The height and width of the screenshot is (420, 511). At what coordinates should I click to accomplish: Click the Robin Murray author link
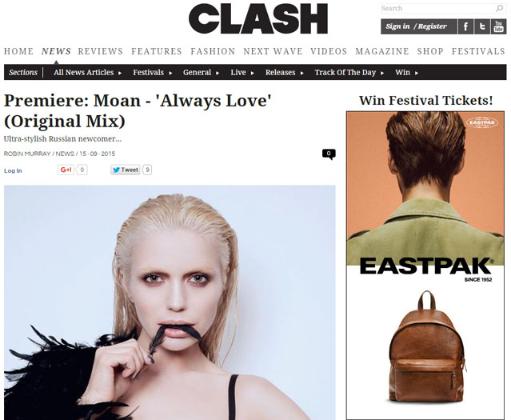click(27, 154)
